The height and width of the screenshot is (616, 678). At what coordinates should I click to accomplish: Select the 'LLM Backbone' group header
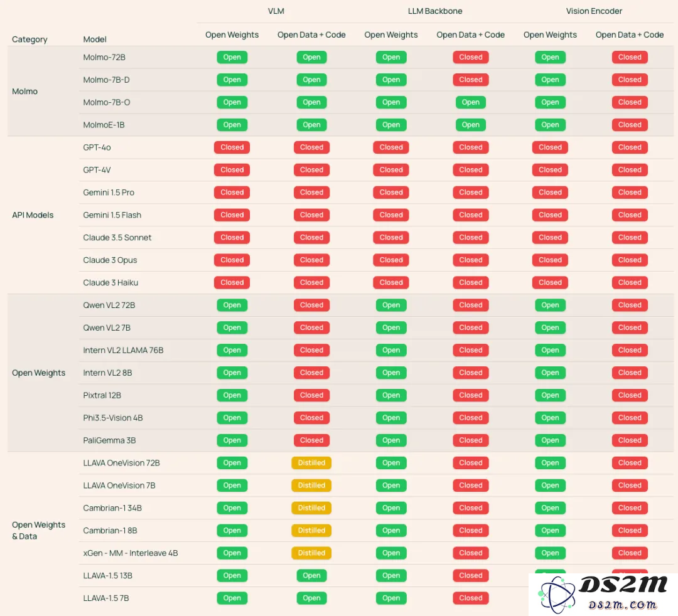tap(435, 11)
